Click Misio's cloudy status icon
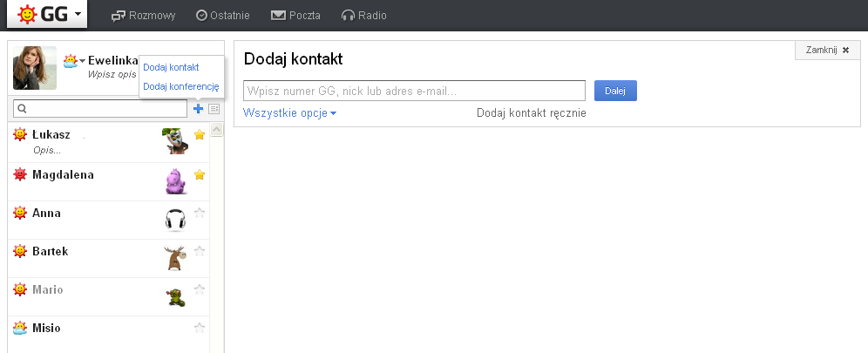 click(x=20, y=328)
